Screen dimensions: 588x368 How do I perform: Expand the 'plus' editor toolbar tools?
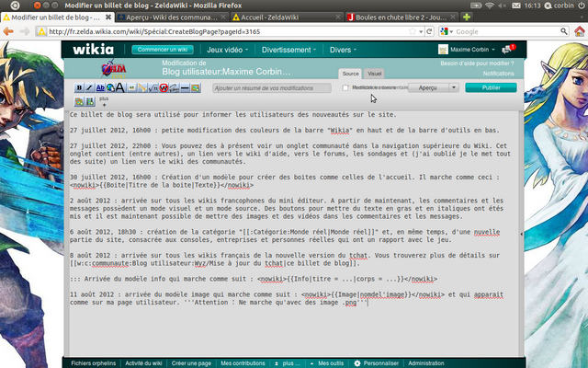pyautogui.click(x=104, y=101)
